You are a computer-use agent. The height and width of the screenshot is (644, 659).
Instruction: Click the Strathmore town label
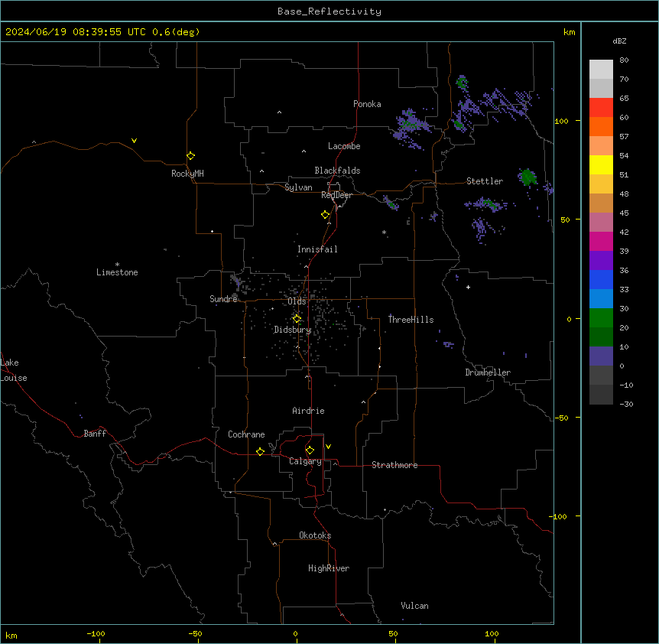click(x=394, y=465)
